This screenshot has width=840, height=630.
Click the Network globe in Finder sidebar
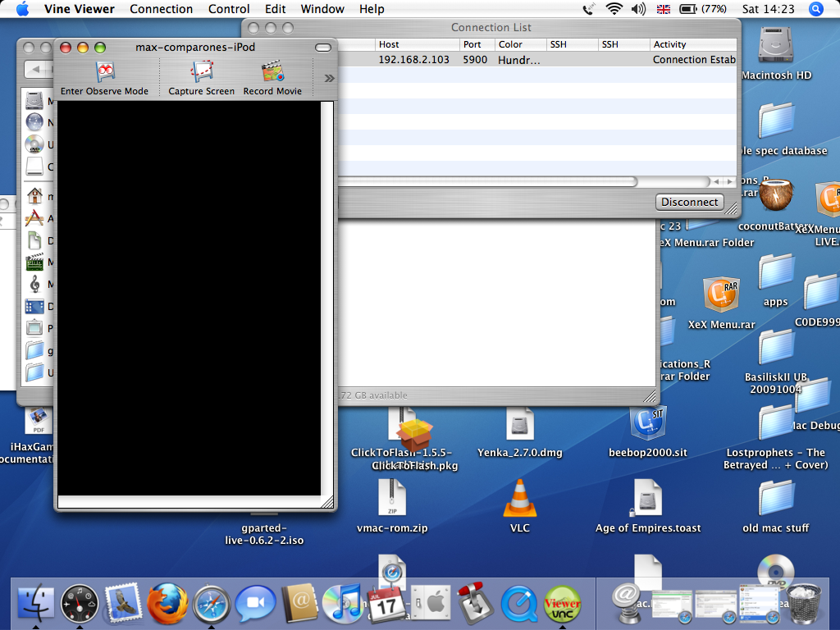pyautogui.click(x=34, y=122)
